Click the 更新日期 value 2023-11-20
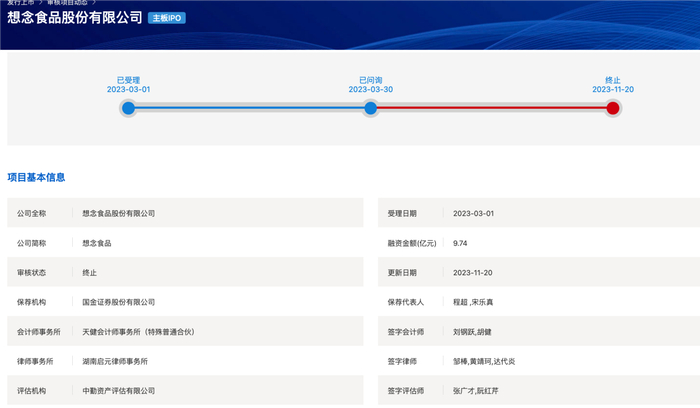This screenshot has height=408, width=700. coord(472,273)
